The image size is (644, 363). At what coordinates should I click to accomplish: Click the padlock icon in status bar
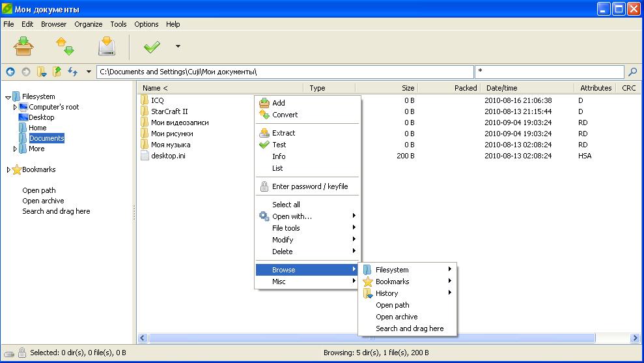click(22, 353)
